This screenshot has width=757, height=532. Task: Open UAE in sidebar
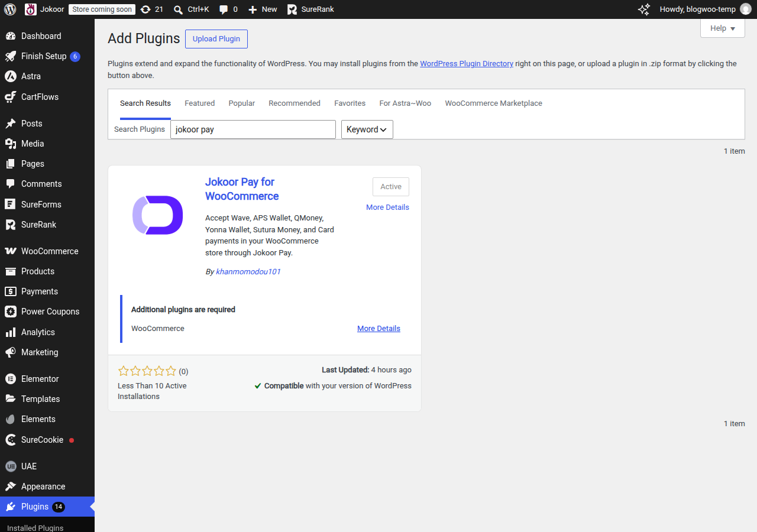pos(47,466)
